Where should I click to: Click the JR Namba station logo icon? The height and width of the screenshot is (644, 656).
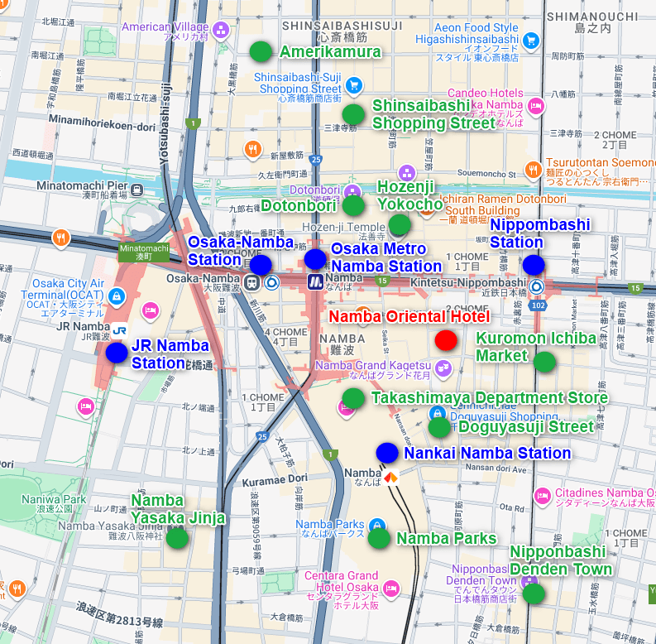(119, 331)
